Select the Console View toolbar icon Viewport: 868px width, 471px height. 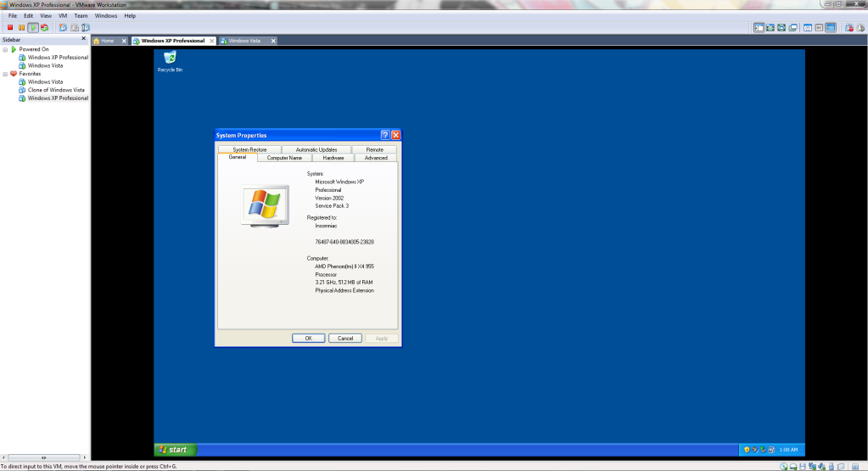pyautogui.click(x=831, y=28)
